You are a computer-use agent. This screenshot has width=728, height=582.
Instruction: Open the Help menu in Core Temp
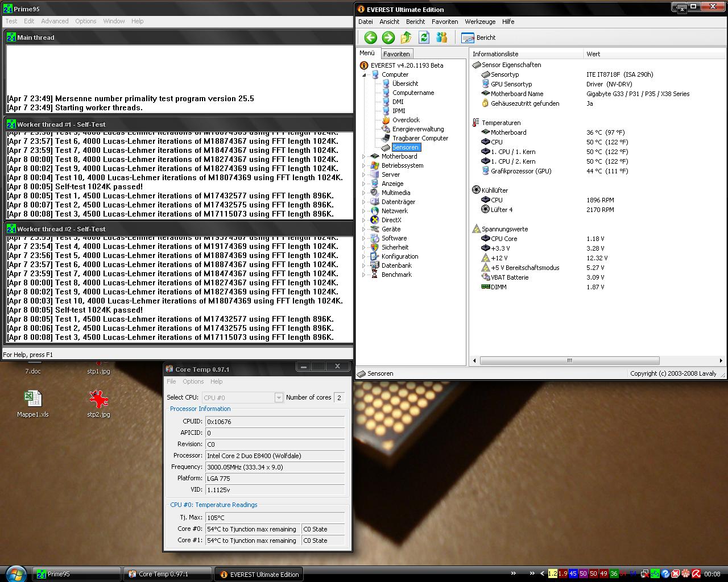[217, 381]
